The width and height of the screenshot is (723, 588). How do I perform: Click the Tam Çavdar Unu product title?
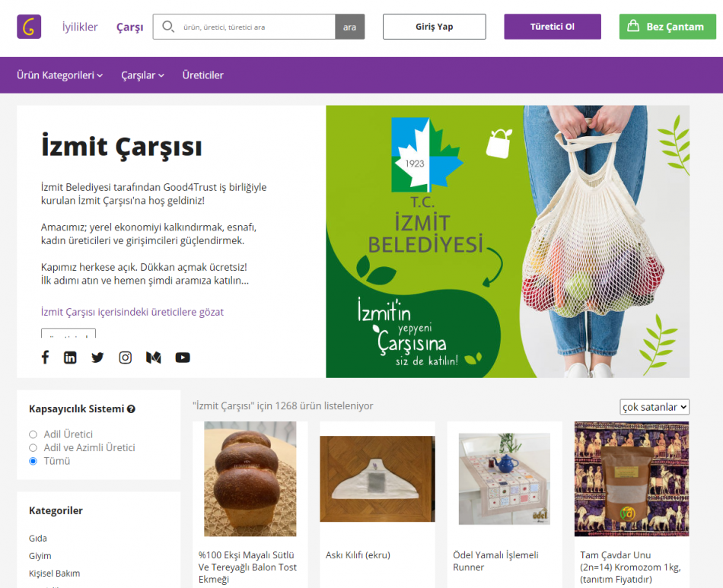click(630, 567)
